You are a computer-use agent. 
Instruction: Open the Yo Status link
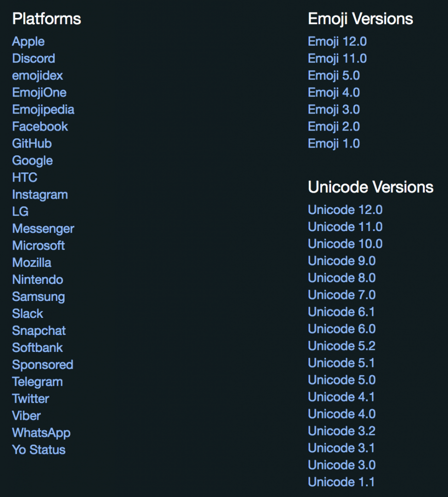pyautogui.click(x=38, y=449)
